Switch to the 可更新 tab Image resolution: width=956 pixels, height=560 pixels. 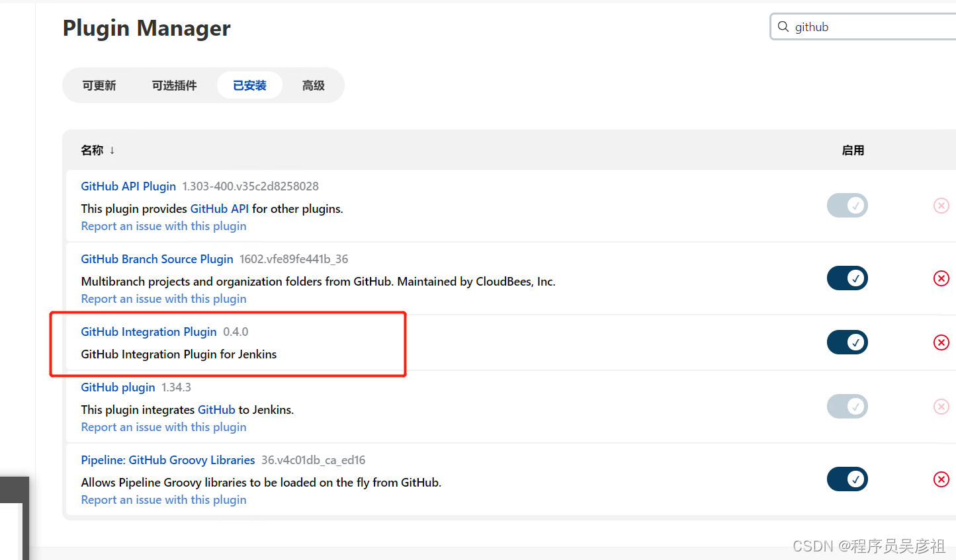pos(99,85)
